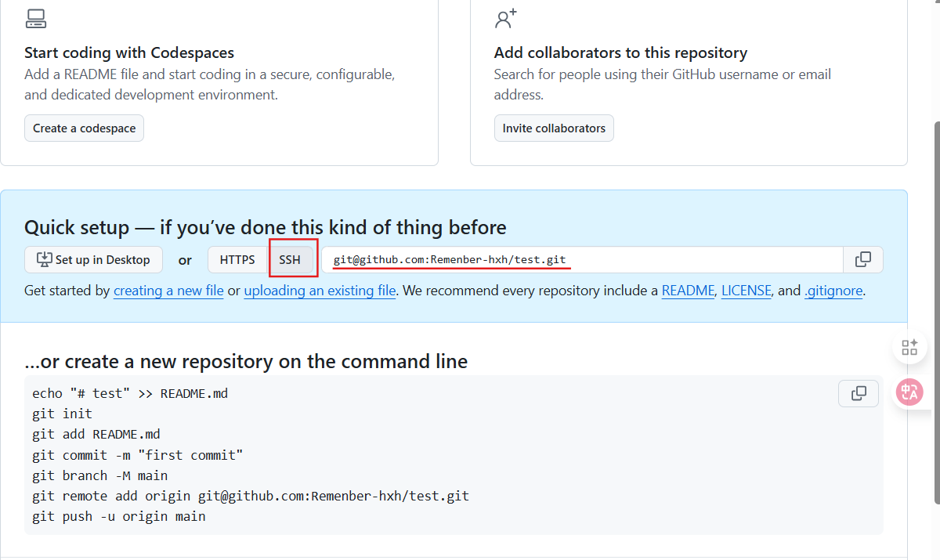Screen dimensions: 940x560
Task: Open the uploading an existing file link
Action: (320, 290)
